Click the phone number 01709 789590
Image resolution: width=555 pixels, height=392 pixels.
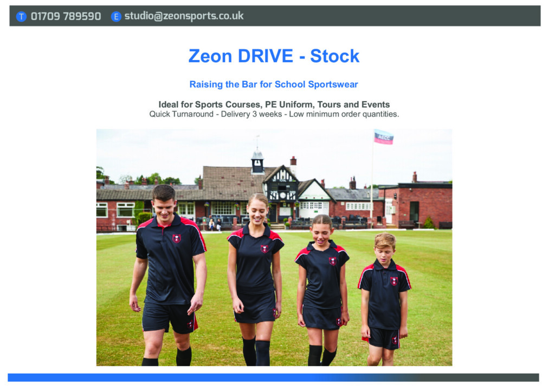pos(66,16)
